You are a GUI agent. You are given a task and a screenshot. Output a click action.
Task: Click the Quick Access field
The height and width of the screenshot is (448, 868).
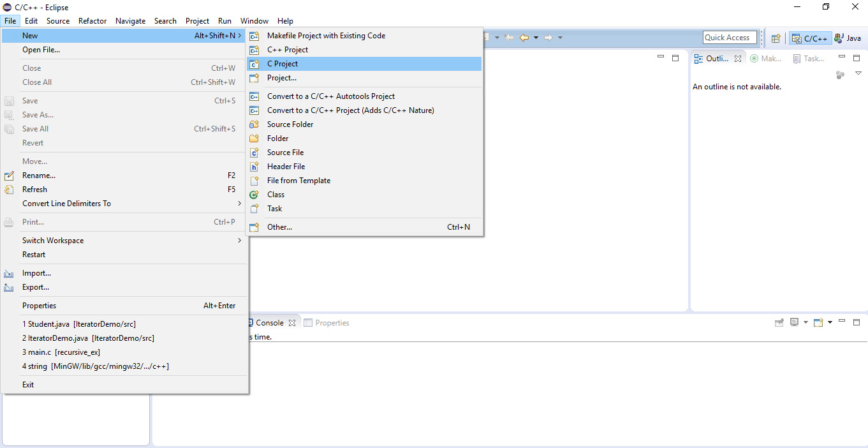[x=730, y=37]
